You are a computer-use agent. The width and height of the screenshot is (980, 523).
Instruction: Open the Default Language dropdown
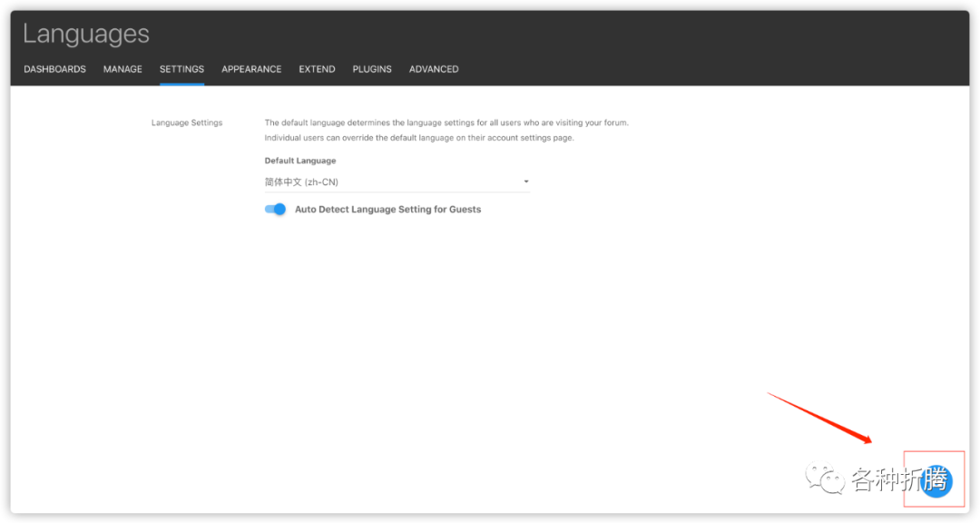pyautogui.click(x=397, y=182)
